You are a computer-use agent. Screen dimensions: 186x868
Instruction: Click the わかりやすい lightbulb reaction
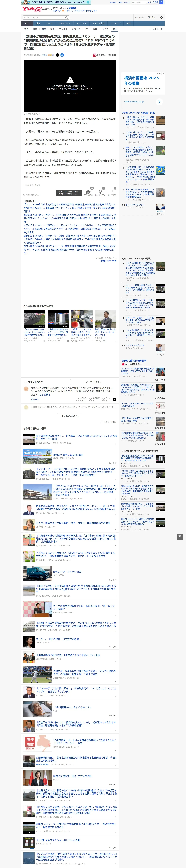pyautogui.click(x=100, y=191)
